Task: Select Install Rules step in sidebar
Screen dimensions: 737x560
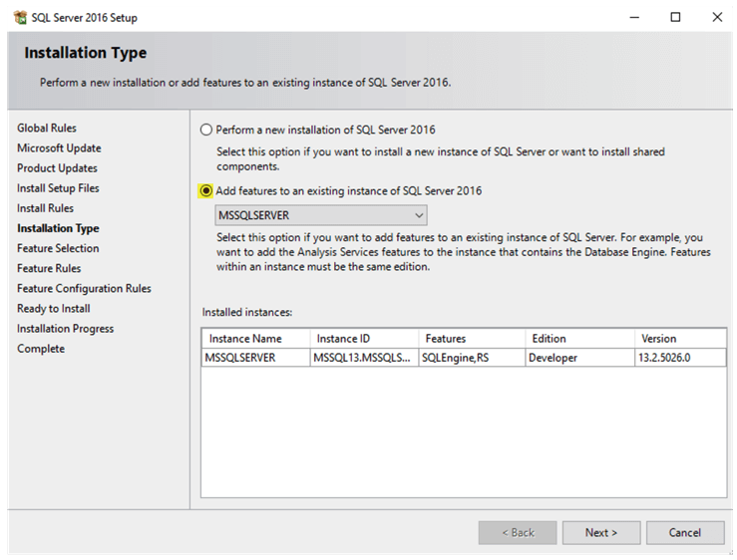Action: (x=45, y=208)
